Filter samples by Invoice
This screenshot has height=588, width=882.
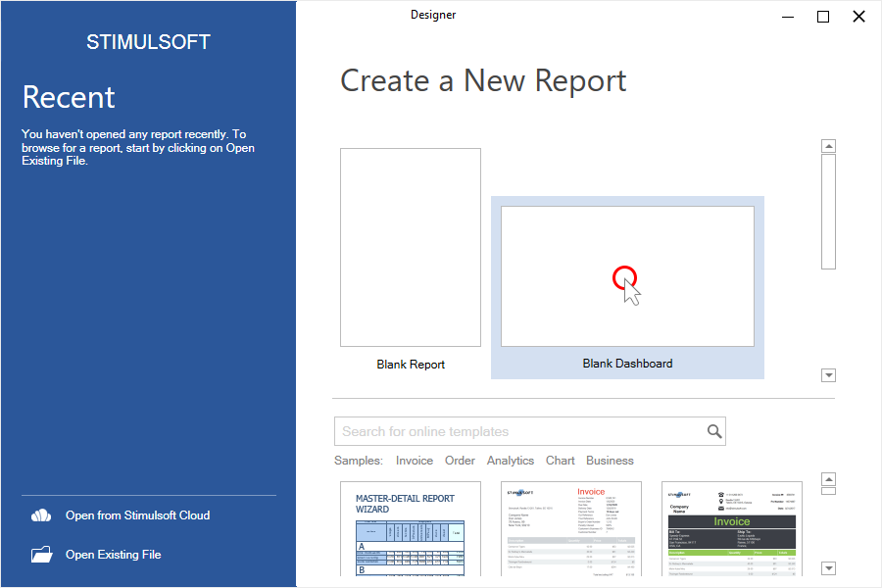pyautogui.click(x=415, y=461)
